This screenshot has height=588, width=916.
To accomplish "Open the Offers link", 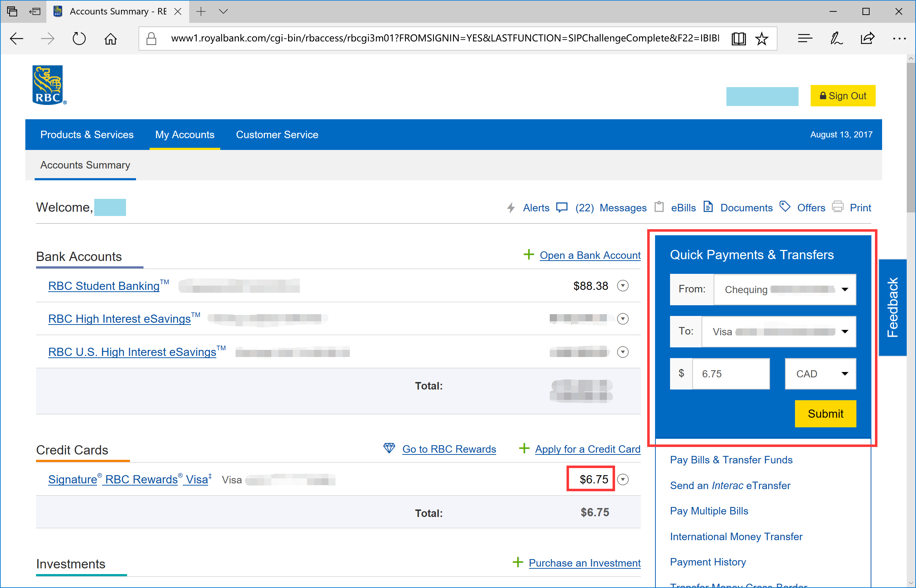I will coord(811,208).
